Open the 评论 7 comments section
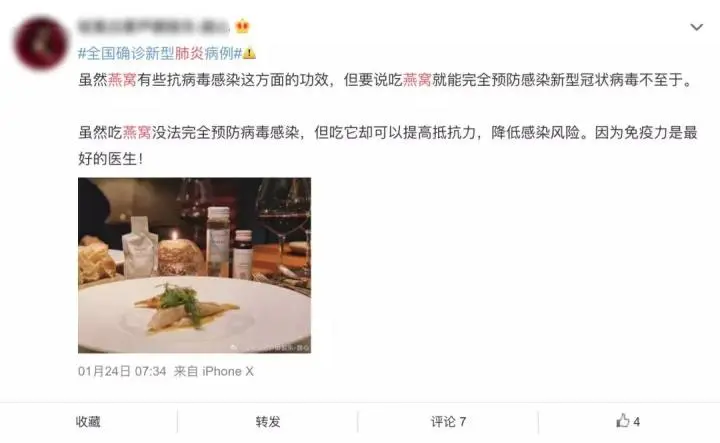This screenshot has height=443, width=720. (448, 421)
